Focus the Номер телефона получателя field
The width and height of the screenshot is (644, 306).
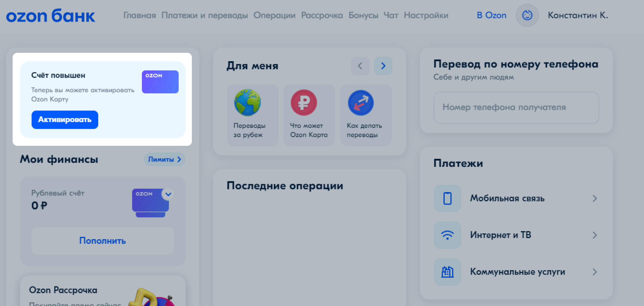click(516, 108)
